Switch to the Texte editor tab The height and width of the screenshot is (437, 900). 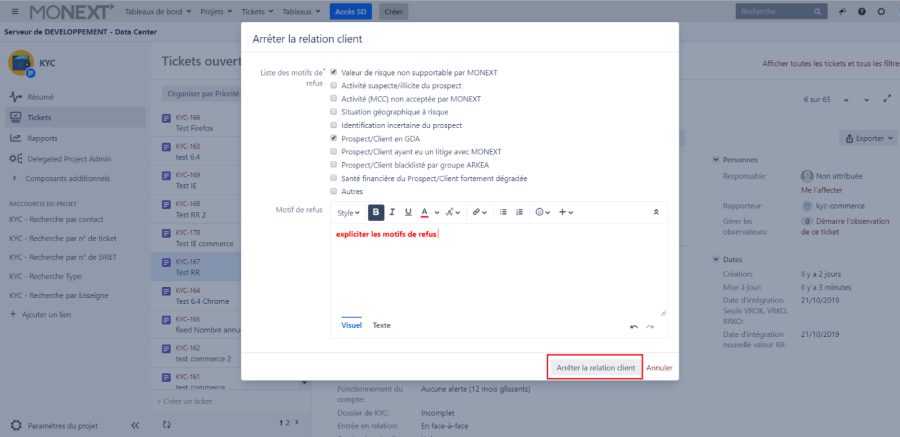(x=381, y=325)
